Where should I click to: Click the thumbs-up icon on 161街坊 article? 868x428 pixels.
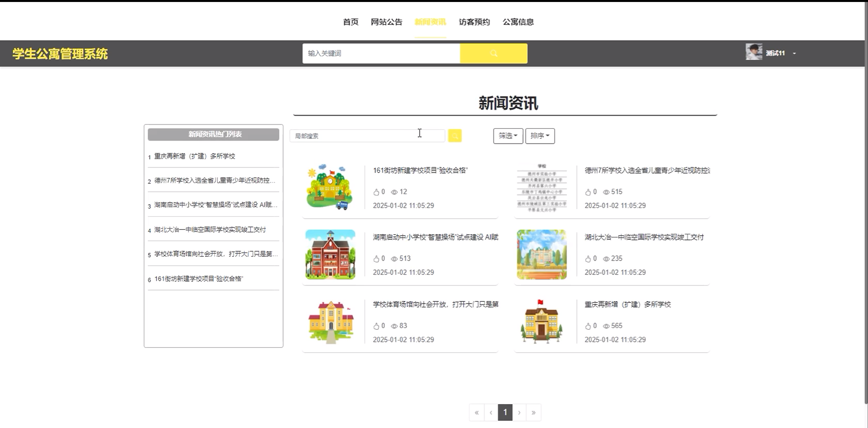click(376, 192)
